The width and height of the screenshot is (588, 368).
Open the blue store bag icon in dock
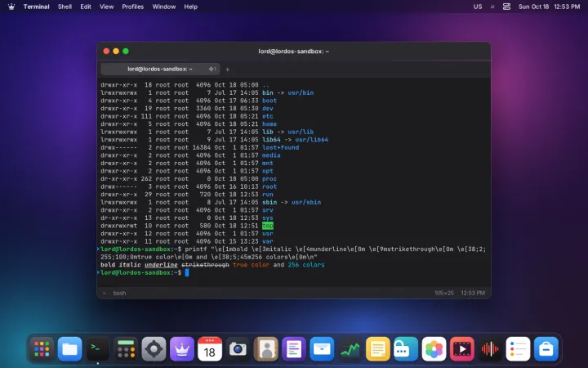click(546, 349)
